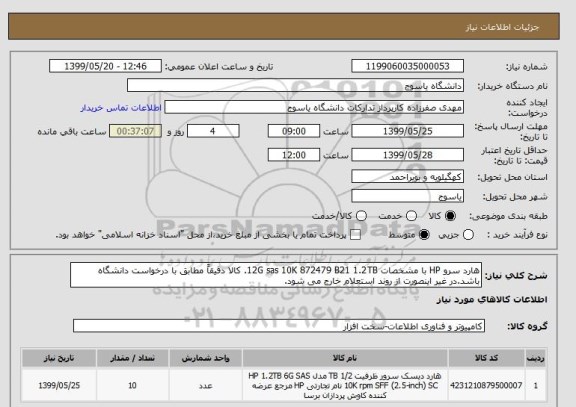Click the quantity cell 10

click(132, 385)
